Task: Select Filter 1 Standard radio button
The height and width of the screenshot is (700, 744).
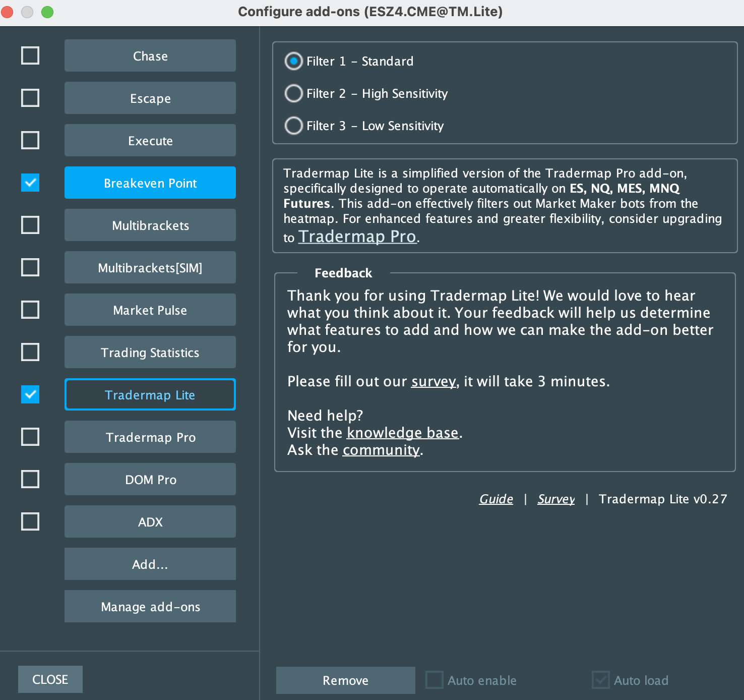Action: click(294, 61)
